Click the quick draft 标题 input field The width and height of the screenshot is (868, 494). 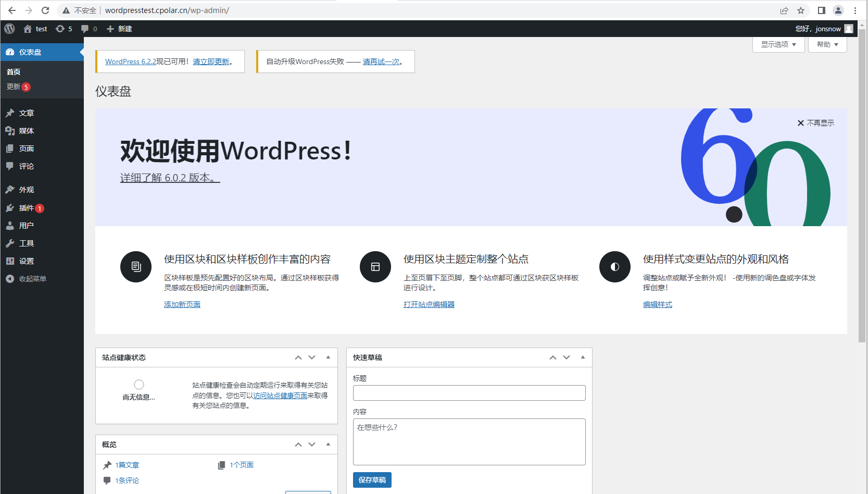click(469, 393)
